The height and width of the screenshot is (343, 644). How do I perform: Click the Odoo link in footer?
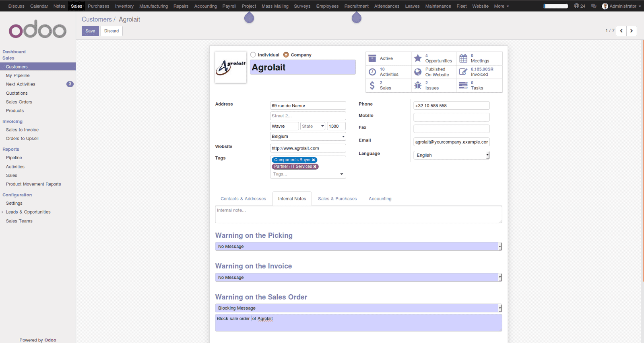click(x=50, y=340)
